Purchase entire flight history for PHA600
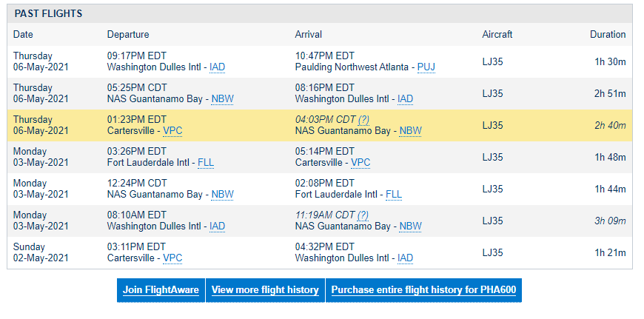The height and width of the screenshot is (319, 644). point(423,290)
